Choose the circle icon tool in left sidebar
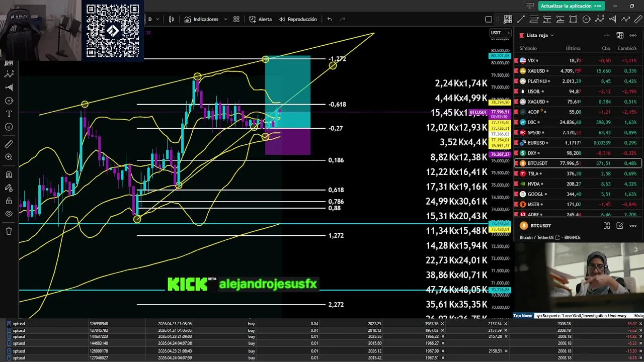Screen dimensions: 644x362 [x=9, y=101]
